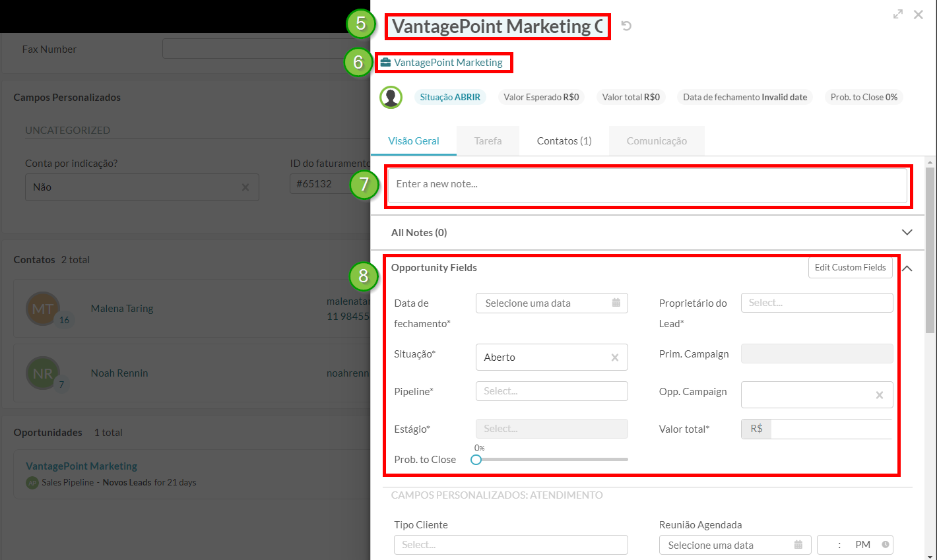The width and height of the screenshot is (937, 560).
Task: Open the Contatos (1) tab
Action: 564,140
